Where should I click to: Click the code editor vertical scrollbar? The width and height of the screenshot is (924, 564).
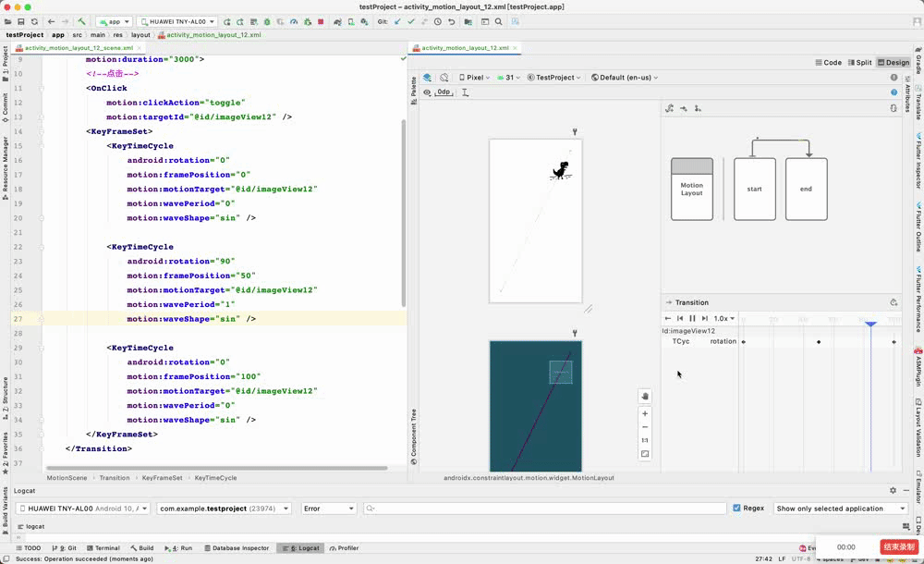coord(404,213)
